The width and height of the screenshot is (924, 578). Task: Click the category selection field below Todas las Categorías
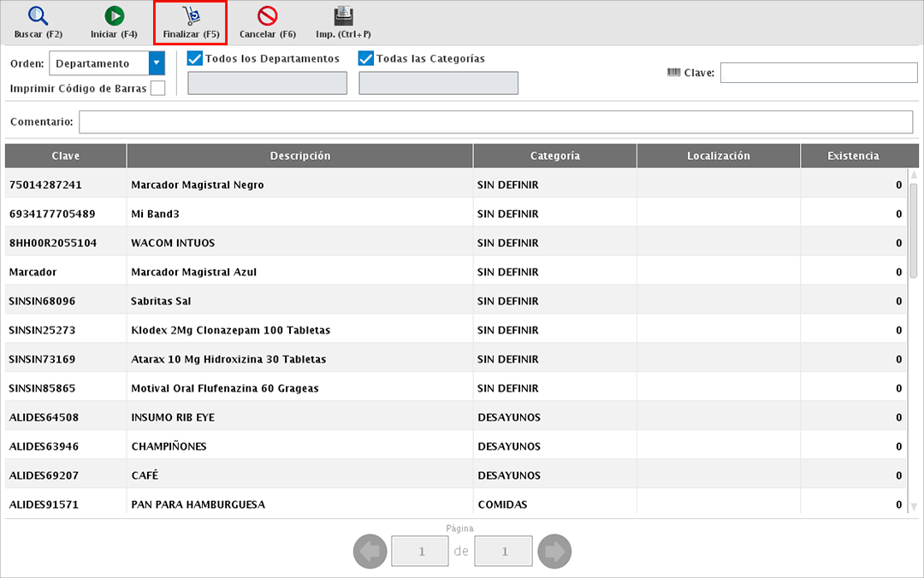click(x=438, y=83)
